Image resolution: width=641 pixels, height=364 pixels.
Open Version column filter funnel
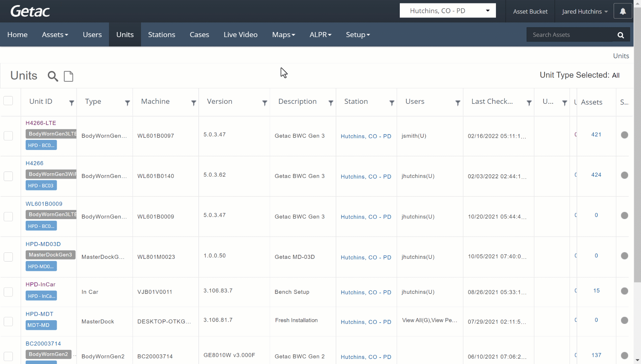[x=265, y=103]
